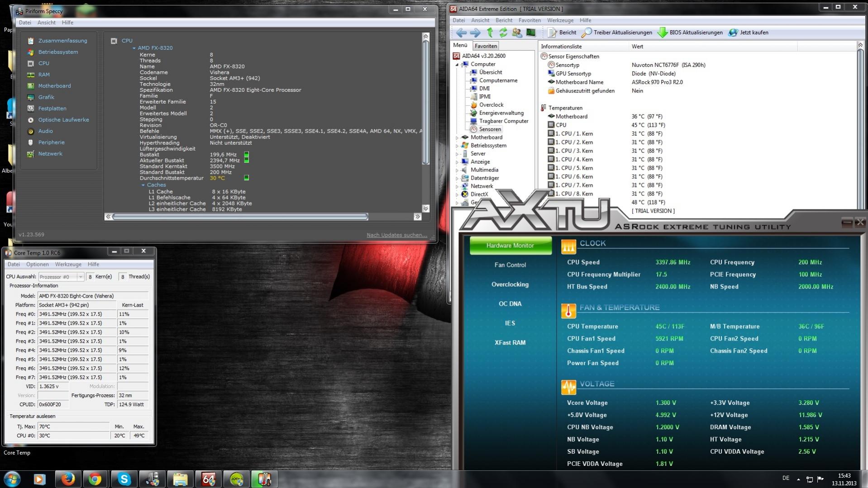Viewport: 868px width, 488px height.
Task: Click AIDA64 back navigation arrow
Action: (x=461, y=33)
